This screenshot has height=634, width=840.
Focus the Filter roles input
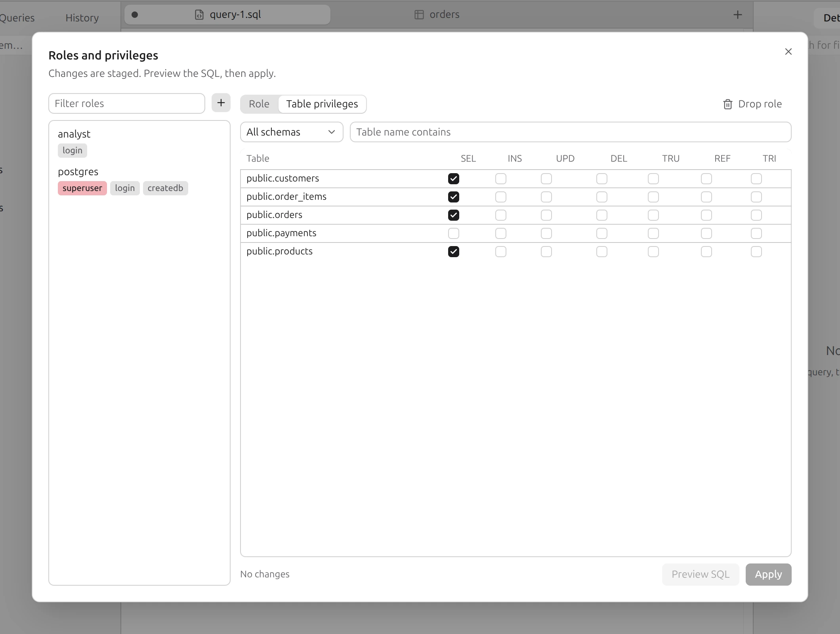click(127, 103)
